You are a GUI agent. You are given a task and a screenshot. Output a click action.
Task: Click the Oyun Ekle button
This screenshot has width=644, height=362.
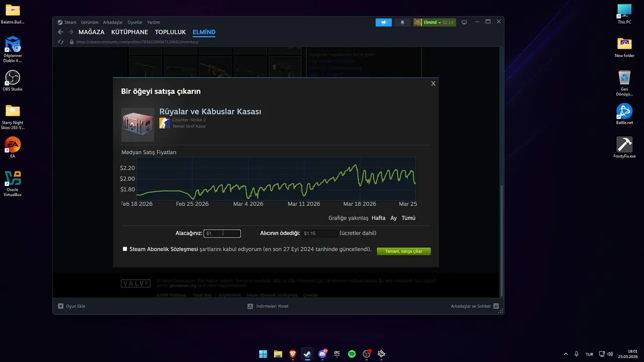71,306
